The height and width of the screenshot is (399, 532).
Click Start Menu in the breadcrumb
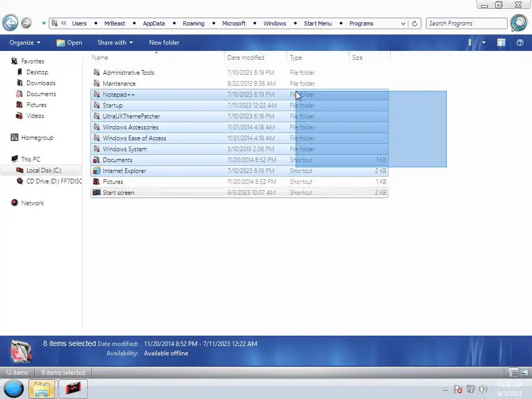[317, 23]
